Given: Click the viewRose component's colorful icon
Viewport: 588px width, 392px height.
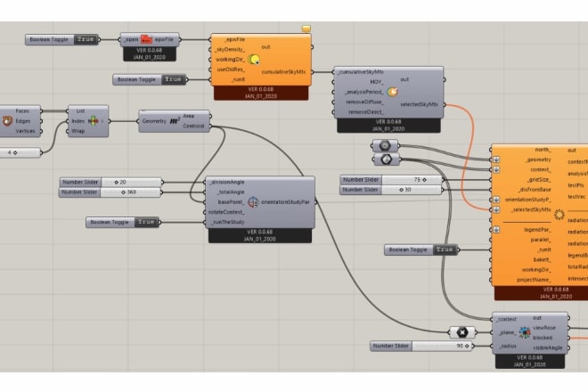Looking at the screenshot, I should tap(525, 332).
